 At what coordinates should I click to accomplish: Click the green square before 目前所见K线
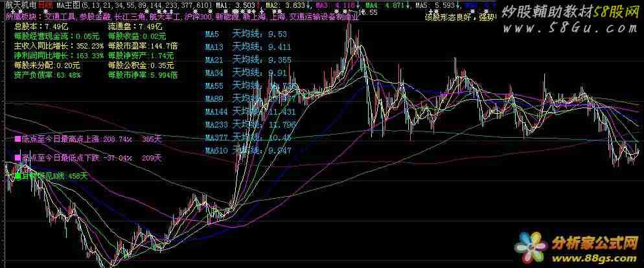[x=17, y=176]
